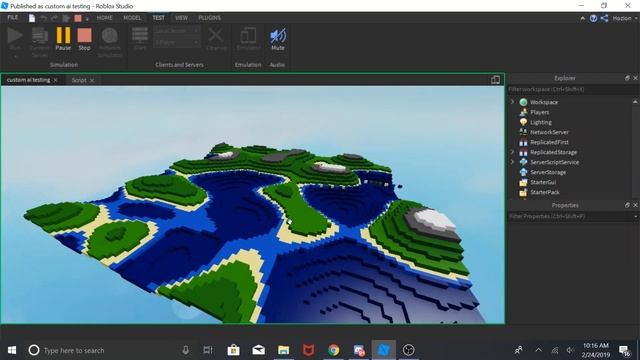Open Microsoft Store from the taskbar

[x=233, y=350]
